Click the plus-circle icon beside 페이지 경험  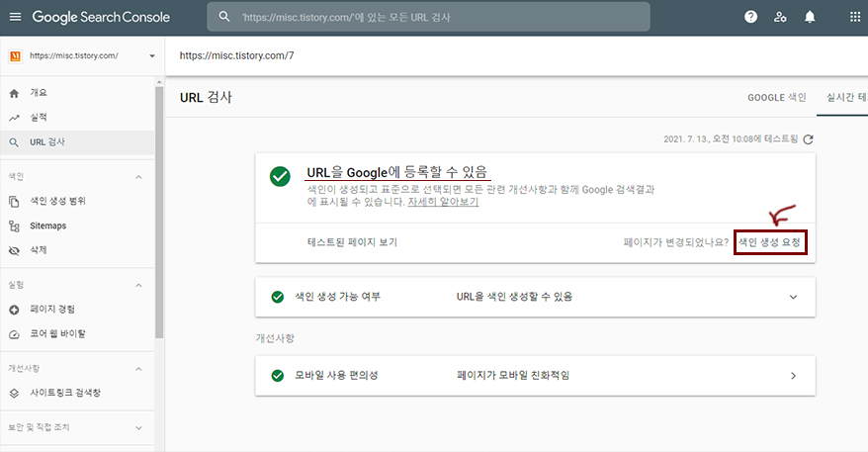click(x=15, y=310)
